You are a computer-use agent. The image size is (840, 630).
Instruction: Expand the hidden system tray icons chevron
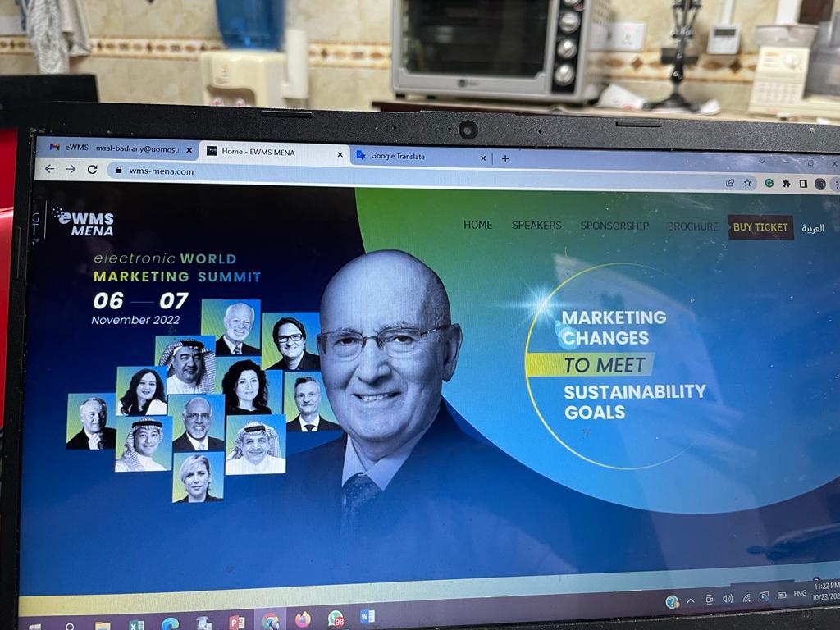pos(691,600)
